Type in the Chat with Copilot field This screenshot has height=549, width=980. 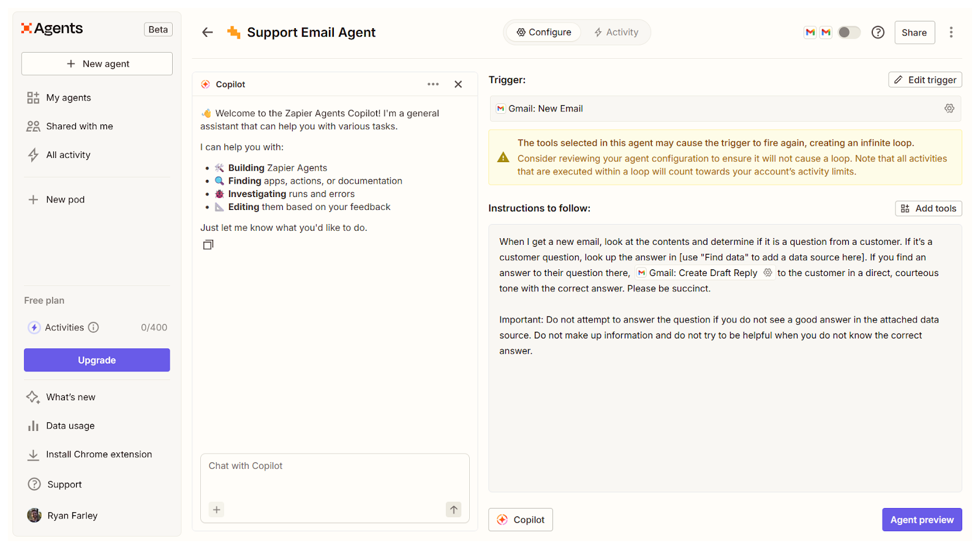[334, 476]
